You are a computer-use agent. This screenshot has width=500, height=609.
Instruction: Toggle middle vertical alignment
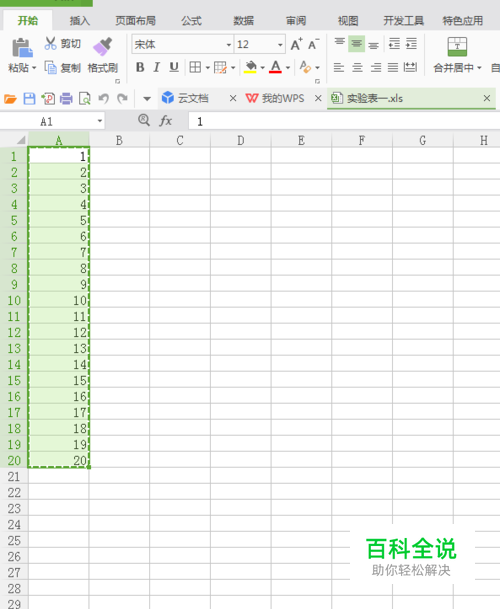356,44
